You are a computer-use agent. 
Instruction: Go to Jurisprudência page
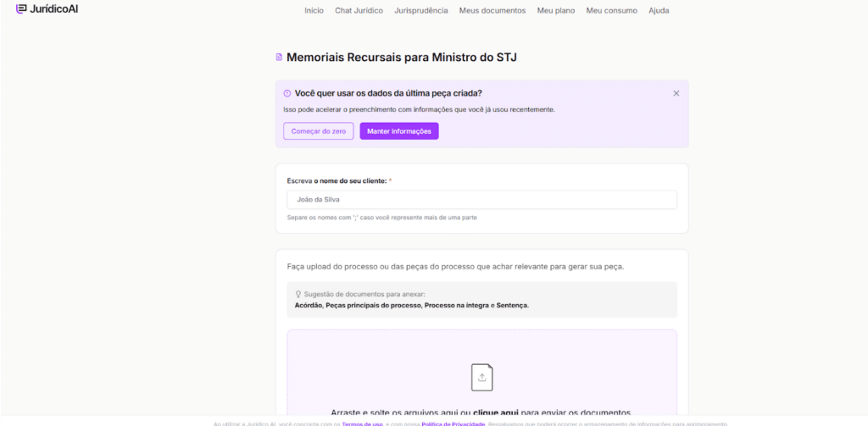click(421, 10)
